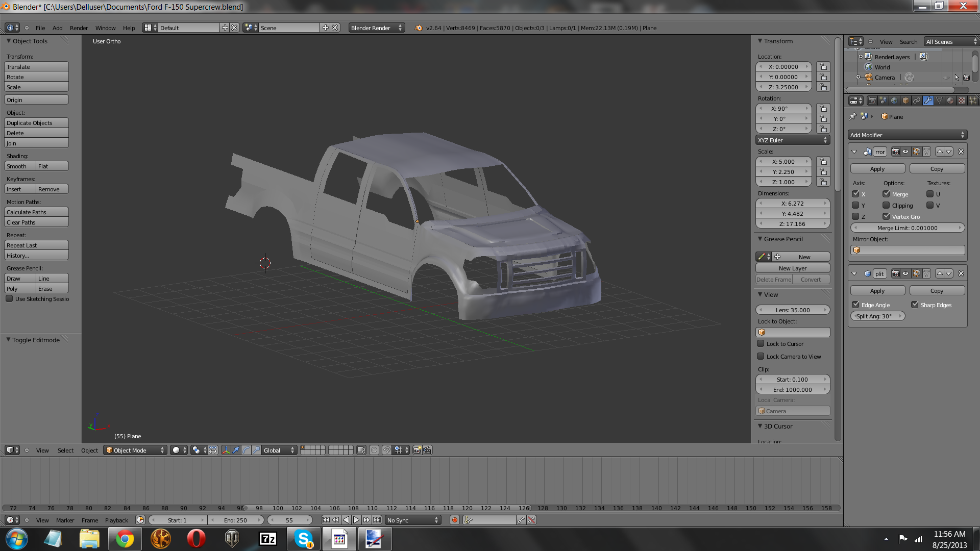This screenshot has width=980, height=551.
Task: Enable Mirror Z axis checkbox
Action: tap(855, 216)
